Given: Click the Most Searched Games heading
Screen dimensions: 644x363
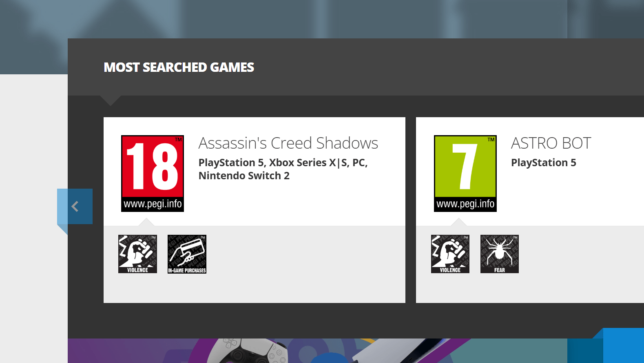Looking at the screenshot, I should pyautogui.click(x=179, y=67).
